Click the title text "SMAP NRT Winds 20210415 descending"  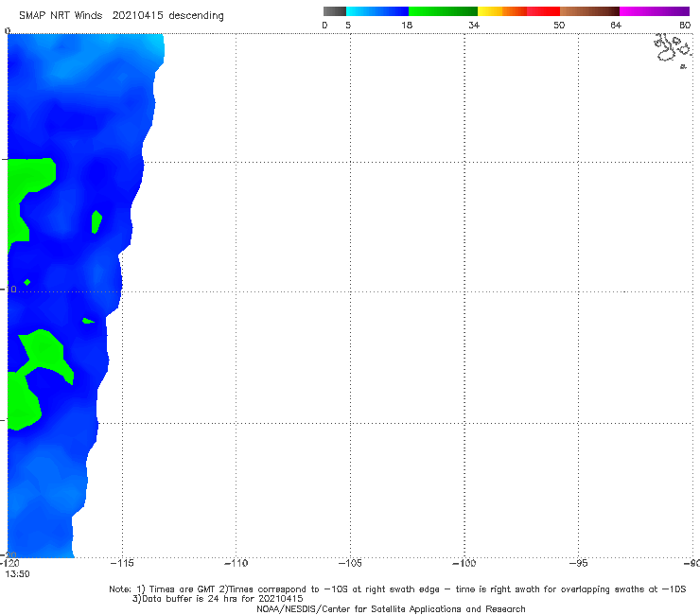[x=121, y=16]
